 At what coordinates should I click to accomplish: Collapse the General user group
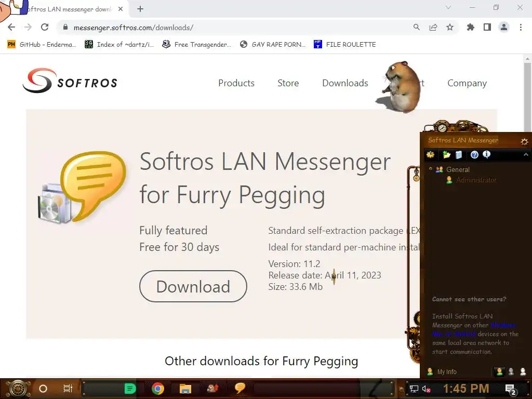pos(431,169)
